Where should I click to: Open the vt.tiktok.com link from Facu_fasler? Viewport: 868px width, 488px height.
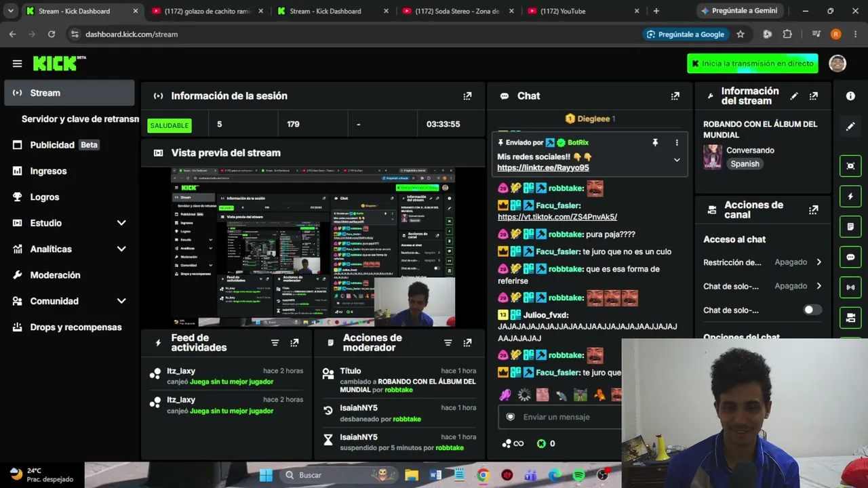[557, 217]
